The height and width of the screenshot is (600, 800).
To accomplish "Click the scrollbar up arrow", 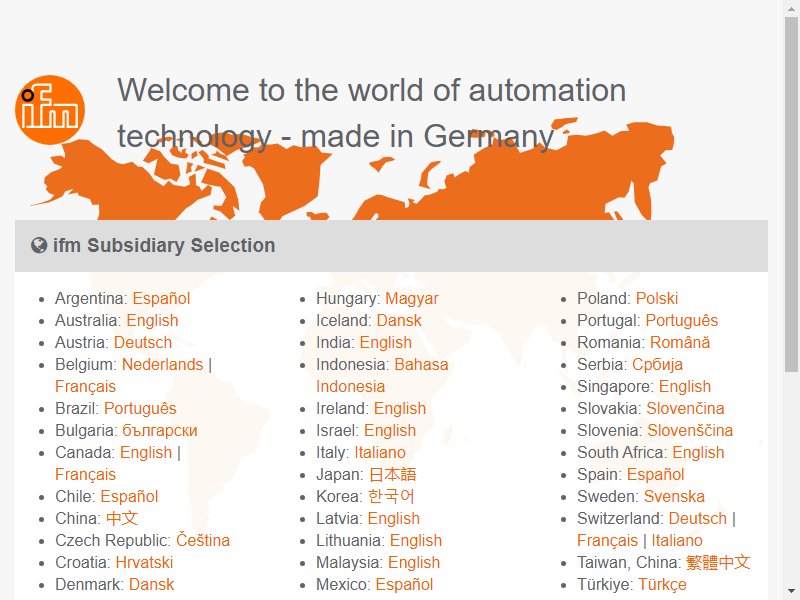I will pyautogui.click(x=791, y=7).
